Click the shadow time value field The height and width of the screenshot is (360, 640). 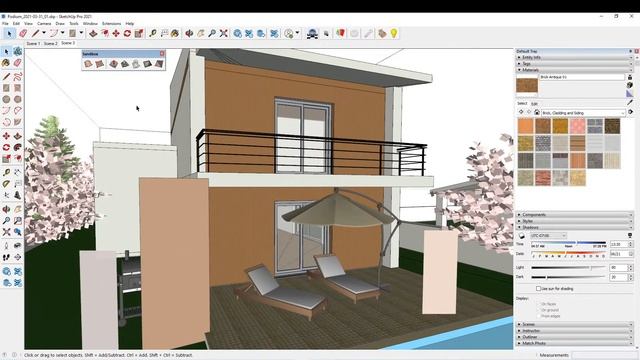pyautogui.click(x=618, y=244)
